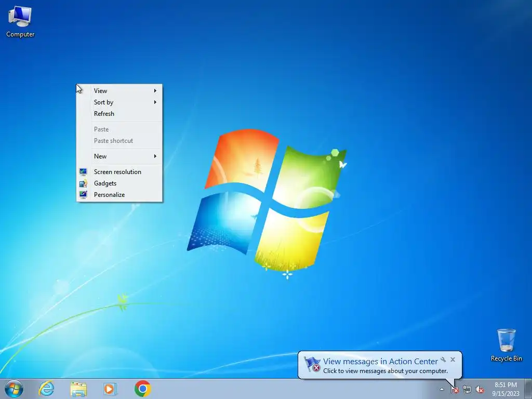
Task: Open View messages in Action Center link
Action: 380,362
